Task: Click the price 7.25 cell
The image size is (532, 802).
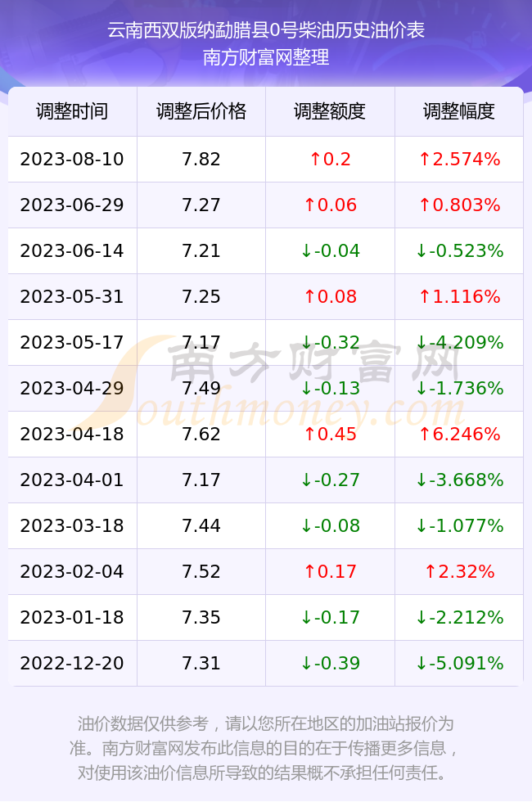Action: click(x=201, y=296)
